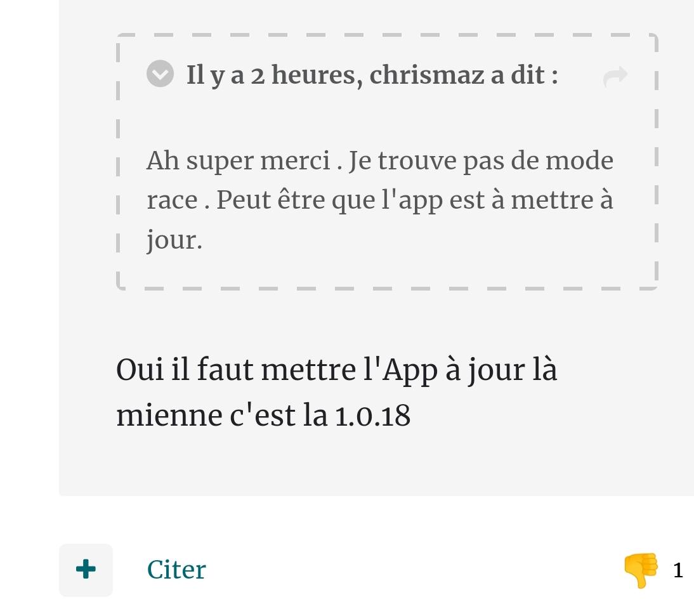Click the username chrismaz in the quote
The image size is (694, 616).
coord(427,75)
